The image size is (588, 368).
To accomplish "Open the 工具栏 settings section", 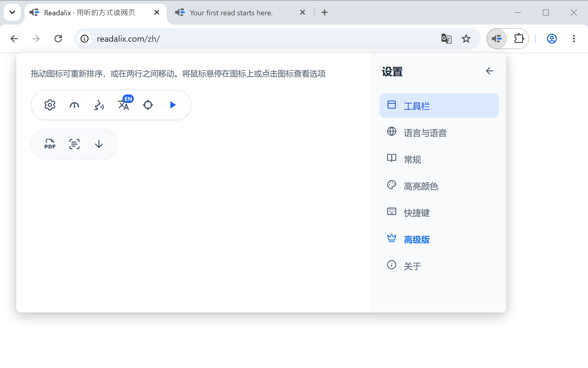I will point(439,106).
